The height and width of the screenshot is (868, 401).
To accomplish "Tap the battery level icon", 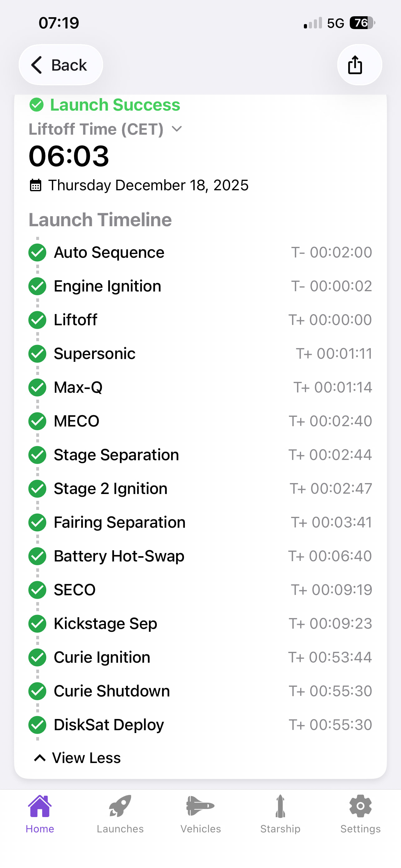I will pos(362,23).
